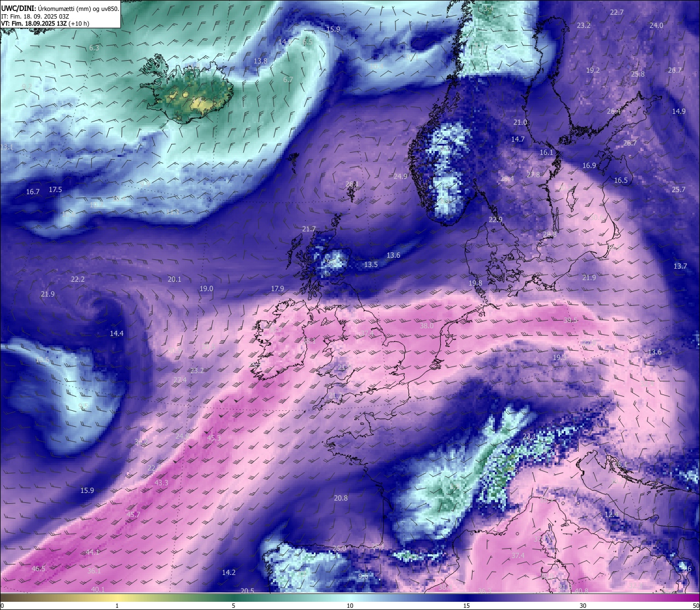Click the map value 40.1

(98, 589)
